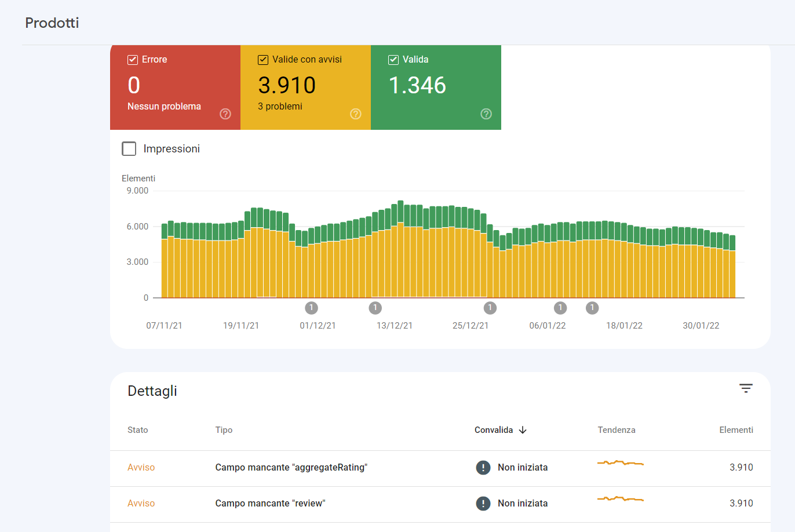
Task: Select the green Valida summary card
Action: pyautogui.click(x=436, y=88)
